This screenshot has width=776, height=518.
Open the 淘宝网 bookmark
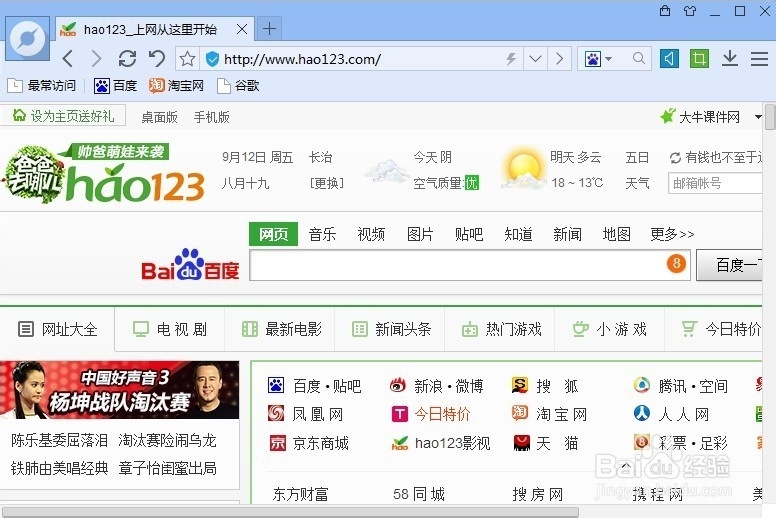pos(176,86)
